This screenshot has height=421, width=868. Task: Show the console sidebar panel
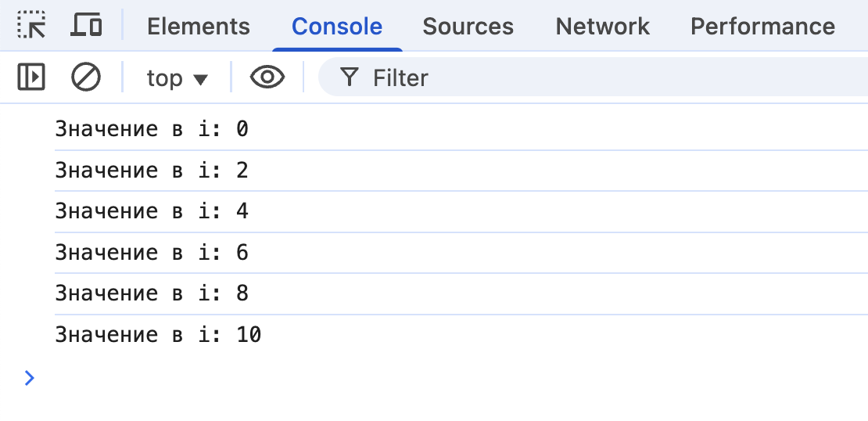[31, 77]
